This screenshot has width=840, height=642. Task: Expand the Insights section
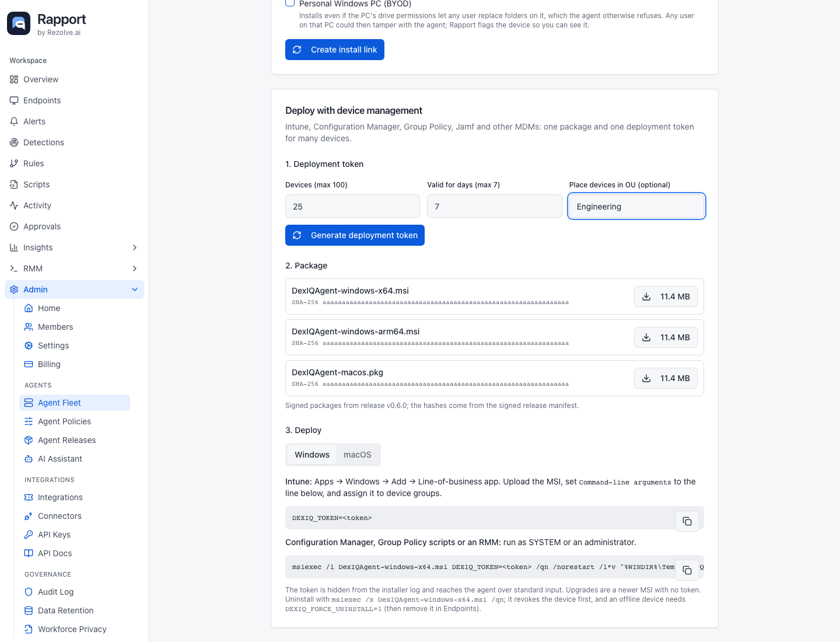tap(74, 247)
